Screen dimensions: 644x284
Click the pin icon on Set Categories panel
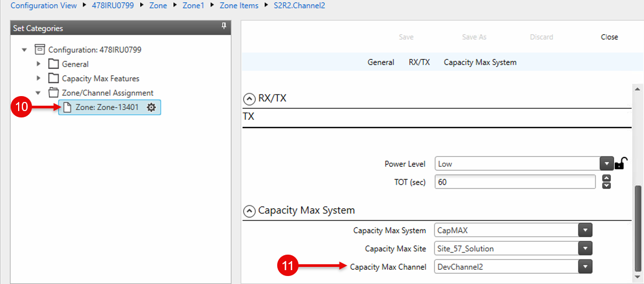pyautogui.click(x=224, y=27)
